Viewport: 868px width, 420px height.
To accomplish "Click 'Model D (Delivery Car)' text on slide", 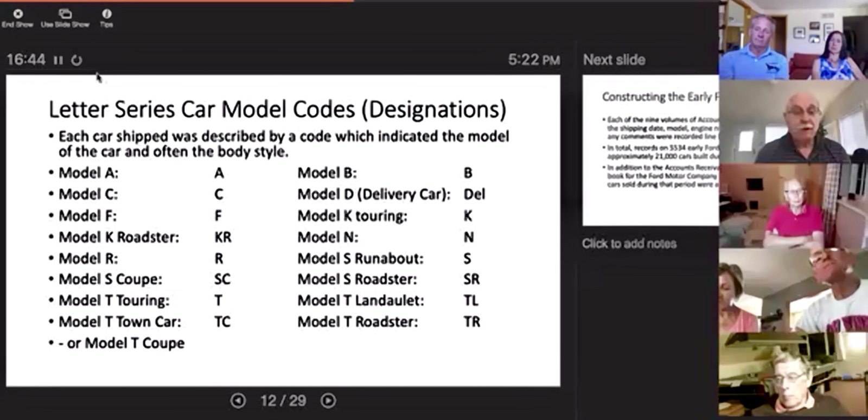I will point(373,194).
